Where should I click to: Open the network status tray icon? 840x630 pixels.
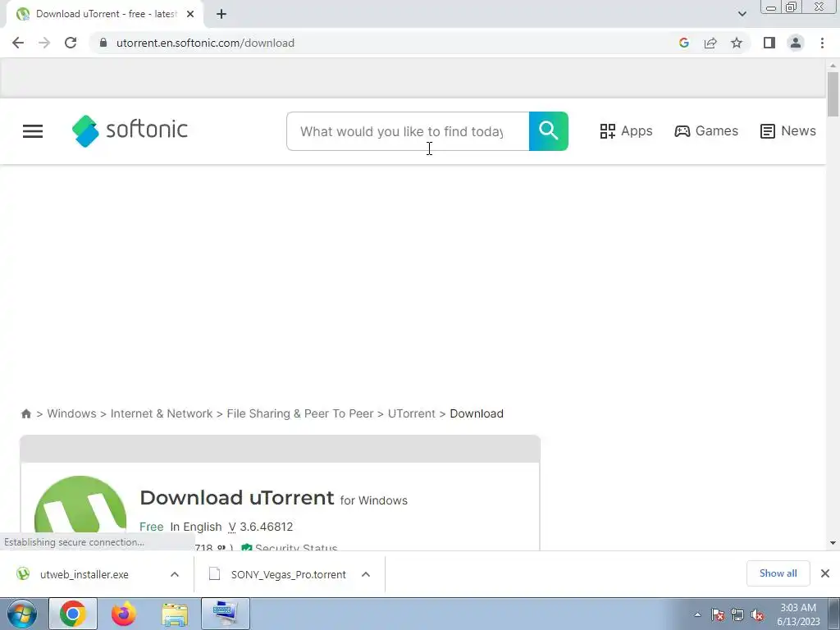click(737, 614)
